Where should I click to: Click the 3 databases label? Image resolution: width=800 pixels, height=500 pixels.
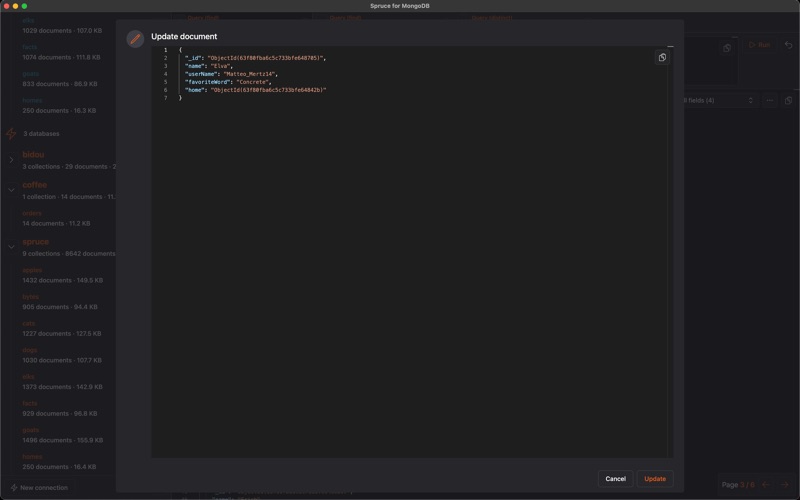pos(41,134)
